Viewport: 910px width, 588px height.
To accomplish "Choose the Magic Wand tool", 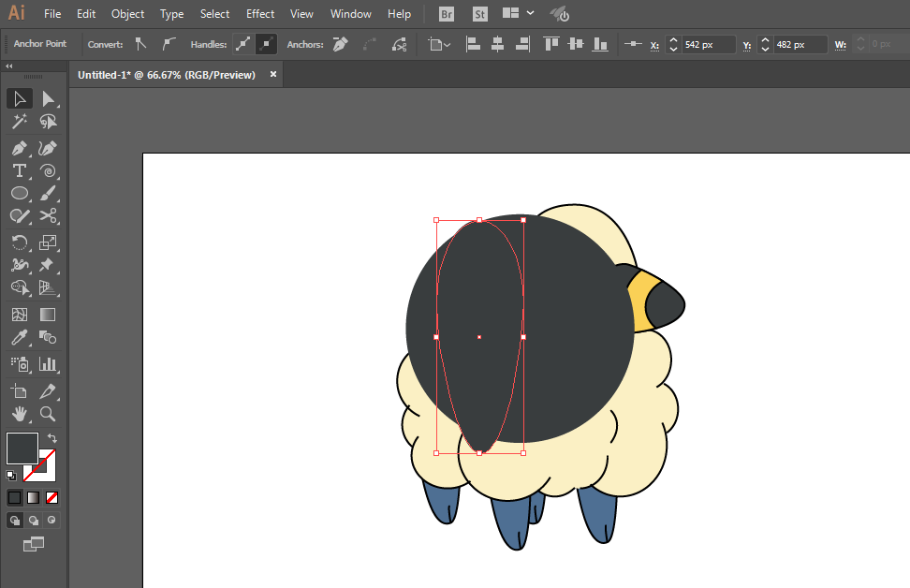I will point(19,122).
